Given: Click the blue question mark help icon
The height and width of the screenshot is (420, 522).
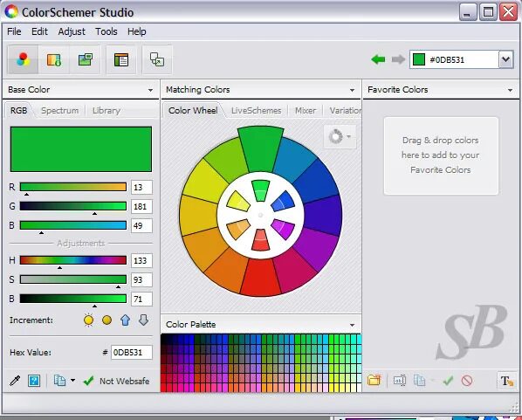Looking at the screenshot, I should (34, 381).
